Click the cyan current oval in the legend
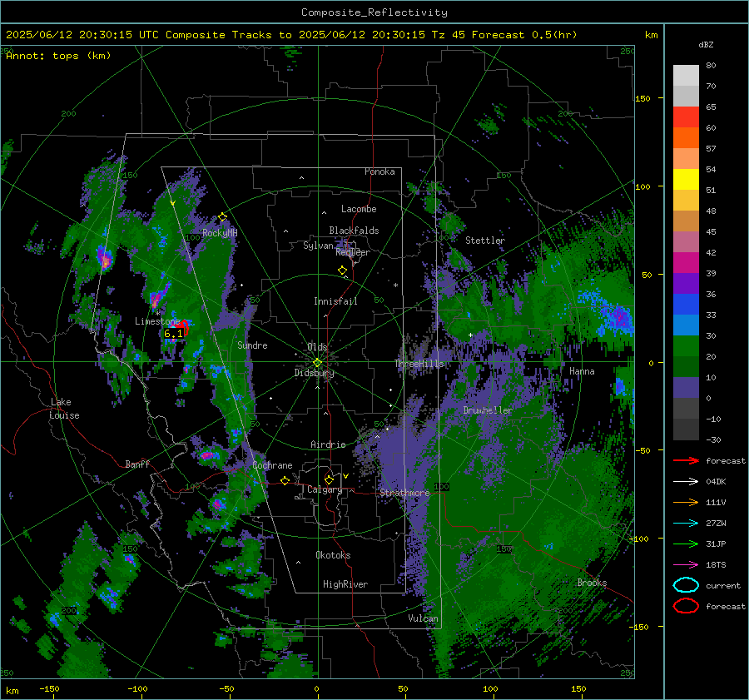 pos(686,585)
